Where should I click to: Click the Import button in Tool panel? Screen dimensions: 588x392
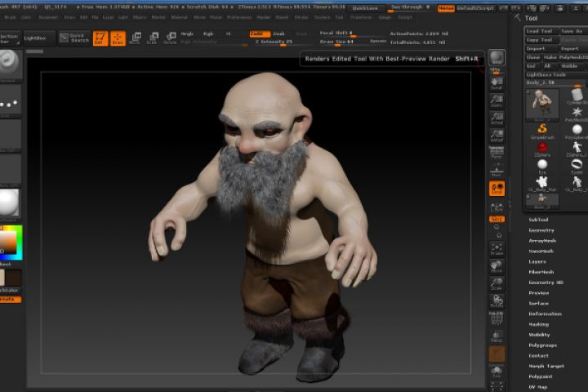[x=541, y=49]
